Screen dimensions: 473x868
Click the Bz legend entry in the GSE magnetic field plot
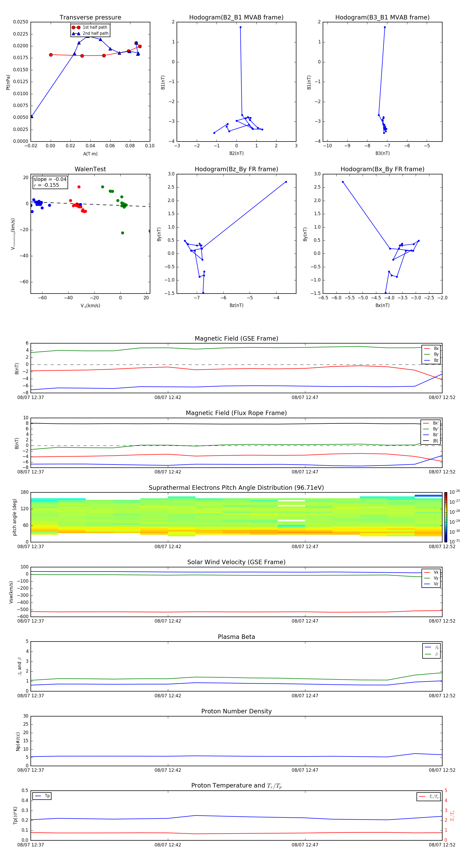point(431,360)
